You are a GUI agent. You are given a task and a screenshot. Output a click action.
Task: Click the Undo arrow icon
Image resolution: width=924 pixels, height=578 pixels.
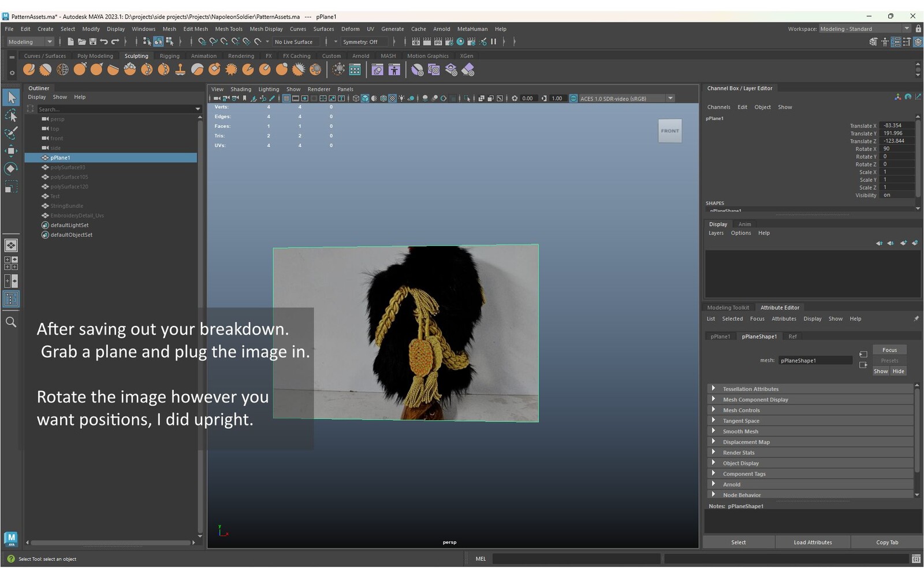pyautogui.click(x=104, y=42)
